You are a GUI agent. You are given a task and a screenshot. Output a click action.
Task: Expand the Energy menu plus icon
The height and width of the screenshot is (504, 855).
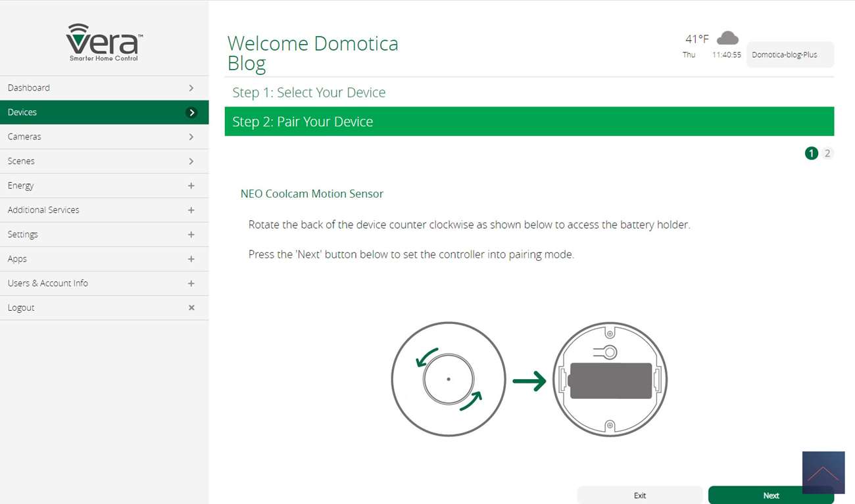tap(191, 186)
